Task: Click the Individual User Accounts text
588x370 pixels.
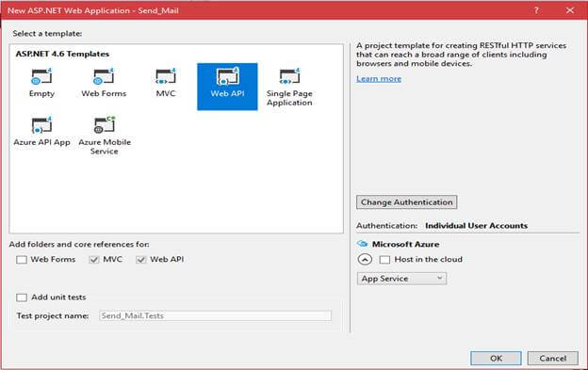Action: [x=476, y=226]
